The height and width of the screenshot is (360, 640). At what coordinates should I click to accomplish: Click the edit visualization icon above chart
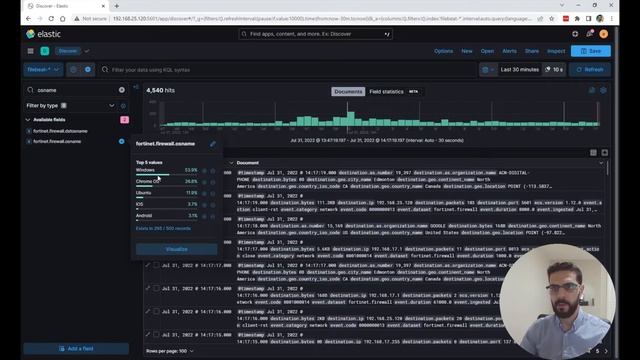pos(592,90)
